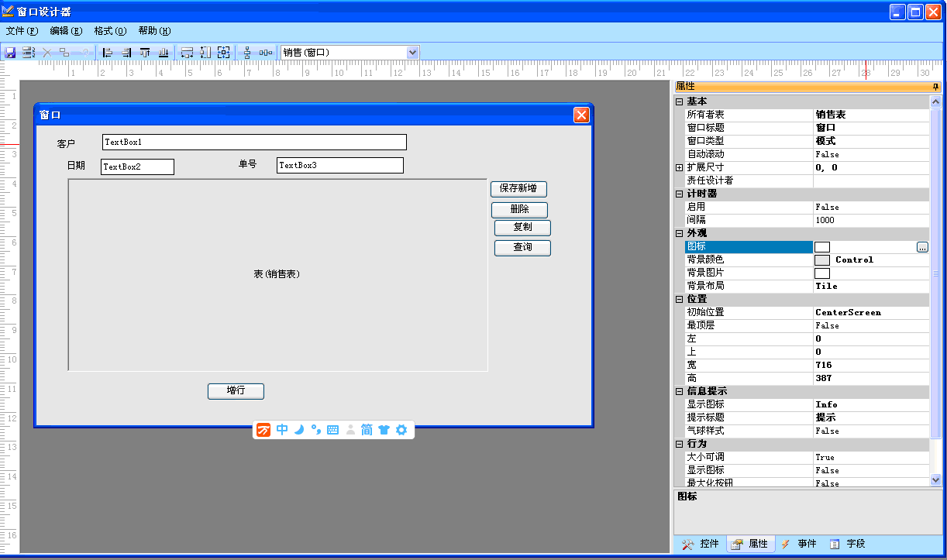The image size is (947, 560).
Task: Click the Save icon in toolbar
Action: (10, 53)
